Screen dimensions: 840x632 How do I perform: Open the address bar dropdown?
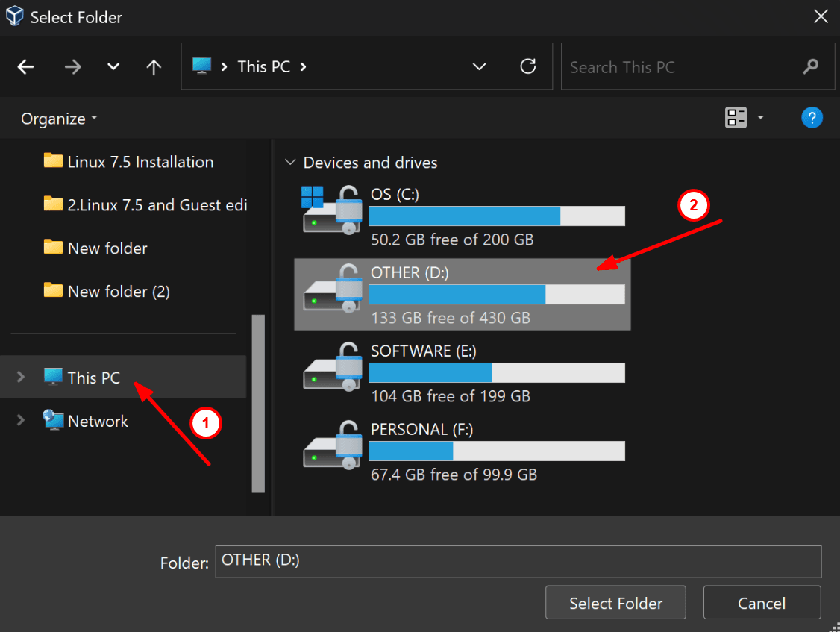[x=479, y=66]
